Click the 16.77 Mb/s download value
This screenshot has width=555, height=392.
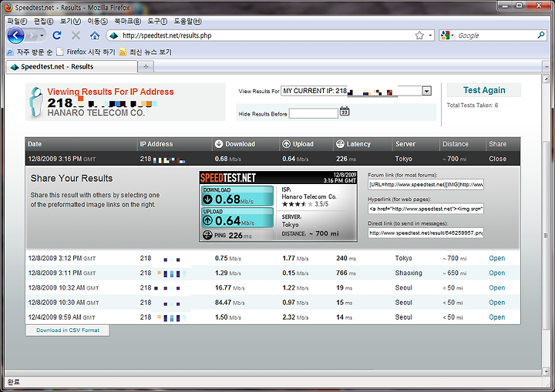click(x=230, y=288)
